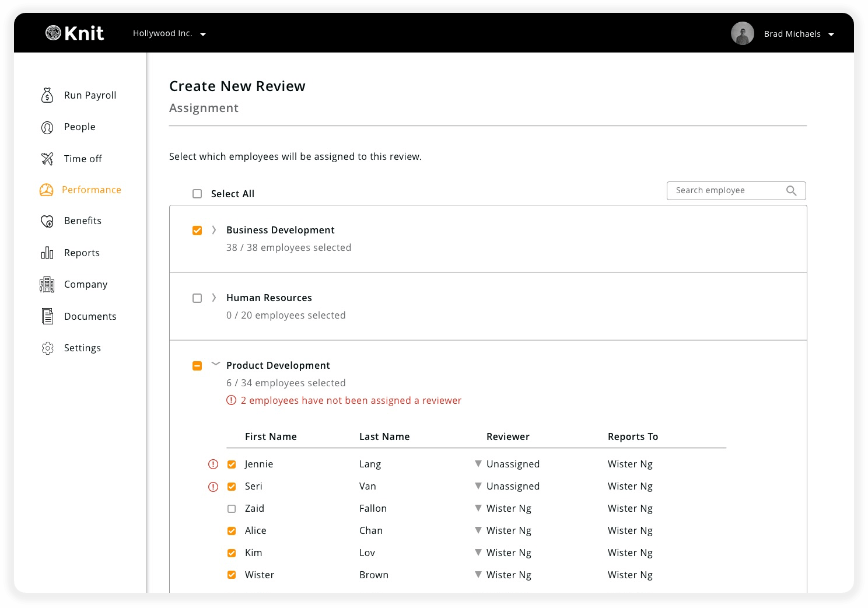The width and height of the screenshot is (868, 608).
Task: Click Jennie's Reports To Wister Ng cell
Action: coord(630,464)
